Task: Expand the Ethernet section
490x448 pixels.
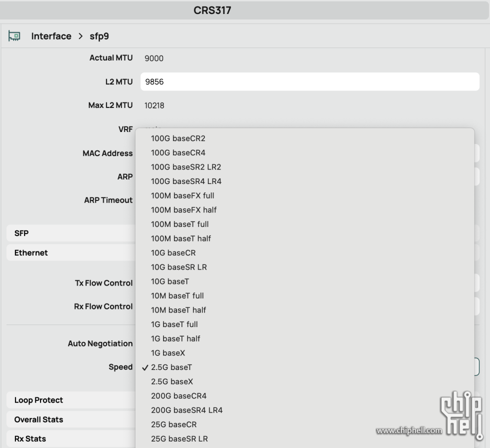Action: click(x=71, y=252)
